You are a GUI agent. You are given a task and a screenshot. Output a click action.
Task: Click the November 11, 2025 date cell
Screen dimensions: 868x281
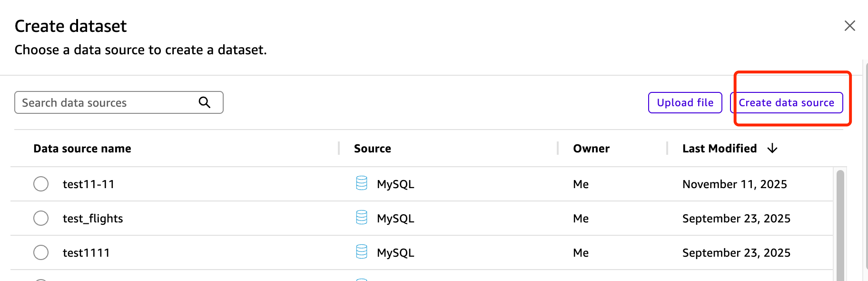734,184
